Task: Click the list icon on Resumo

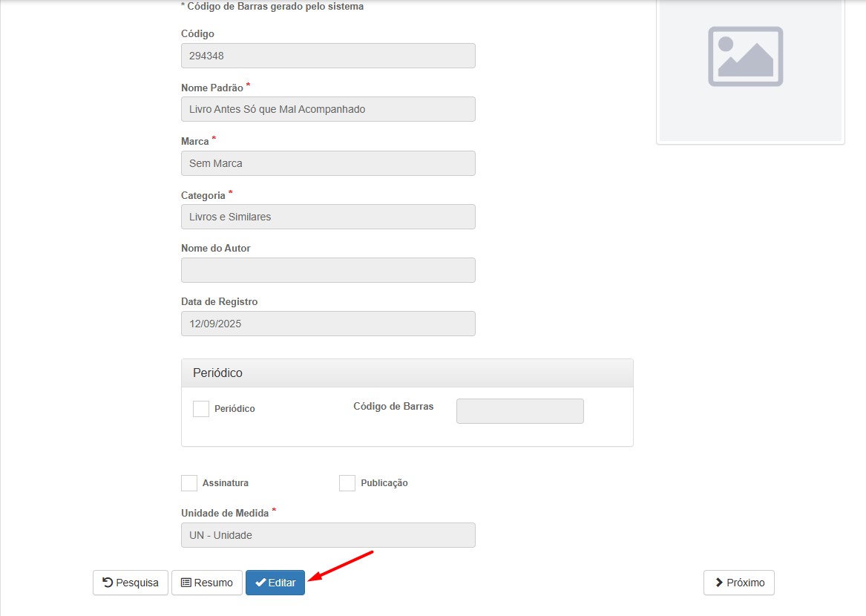Action: click(x=186, y=583)
